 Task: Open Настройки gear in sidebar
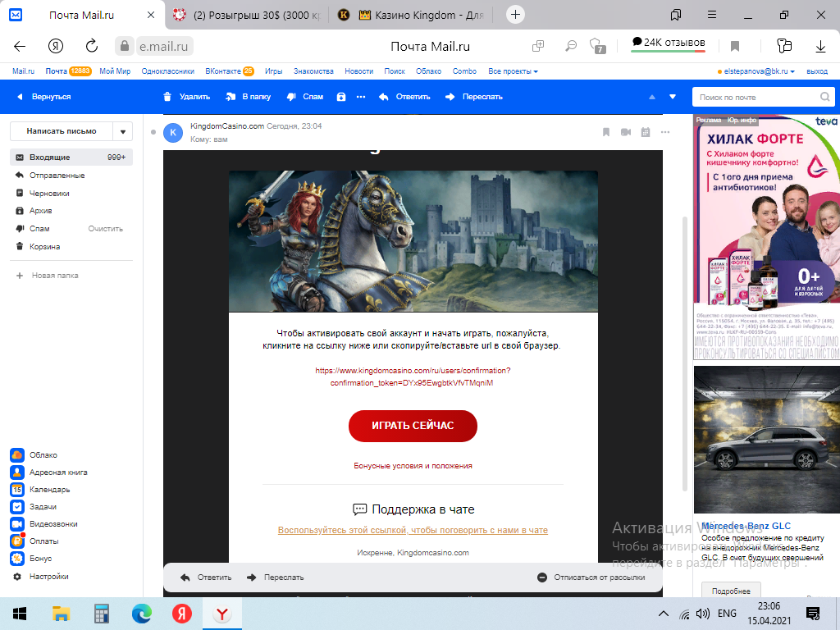[41, 577]
